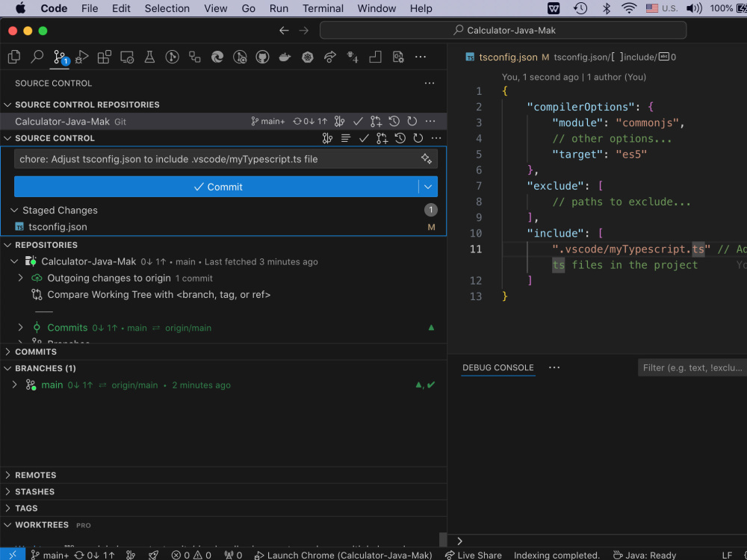Collapse the Repositories section
The image size is (747, 560).
(7, 245)
